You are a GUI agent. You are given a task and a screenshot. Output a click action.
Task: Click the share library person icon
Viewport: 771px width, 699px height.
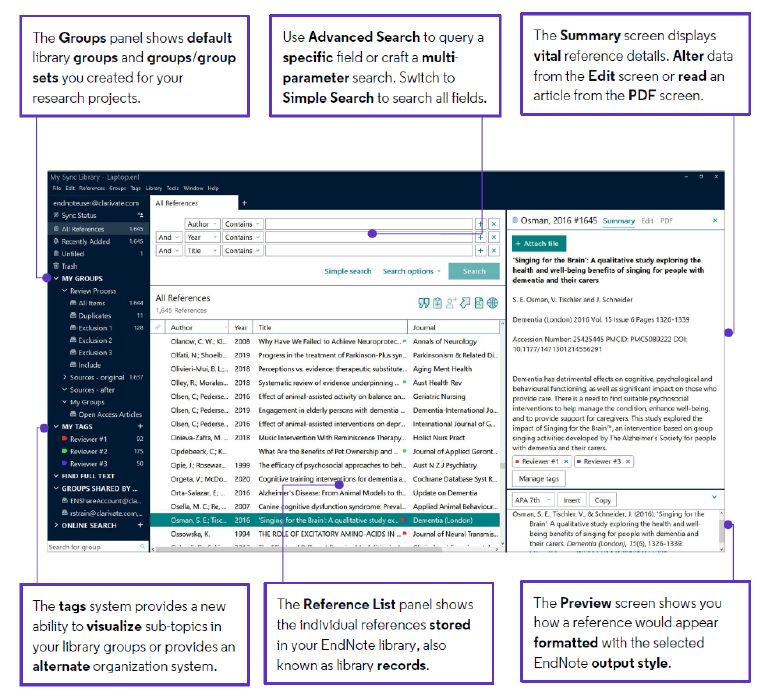pos(451,303)
